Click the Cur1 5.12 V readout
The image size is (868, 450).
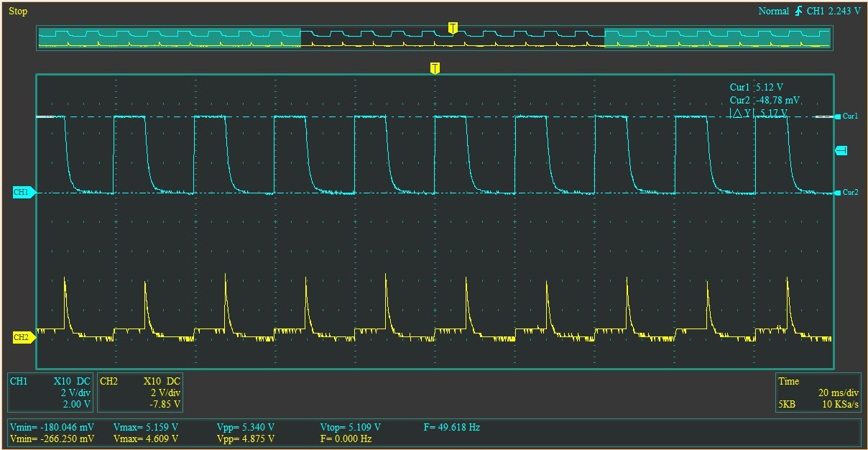[x=756, y=87]
